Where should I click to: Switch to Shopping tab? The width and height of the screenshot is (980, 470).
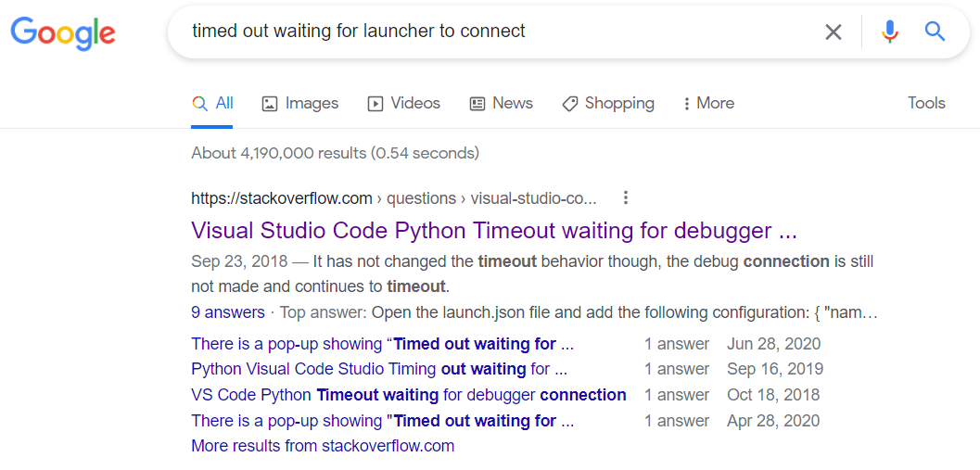(x=608, y=103)
